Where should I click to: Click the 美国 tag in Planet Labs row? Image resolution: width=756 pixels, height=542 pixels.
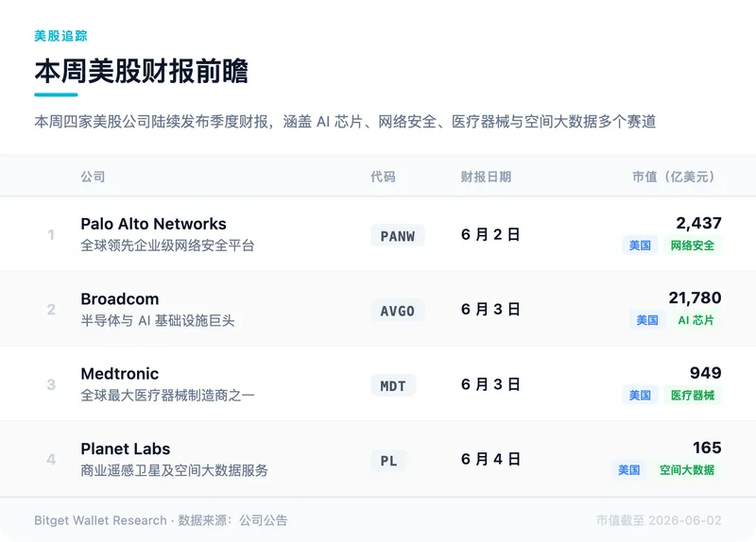(x=629, y=470)
